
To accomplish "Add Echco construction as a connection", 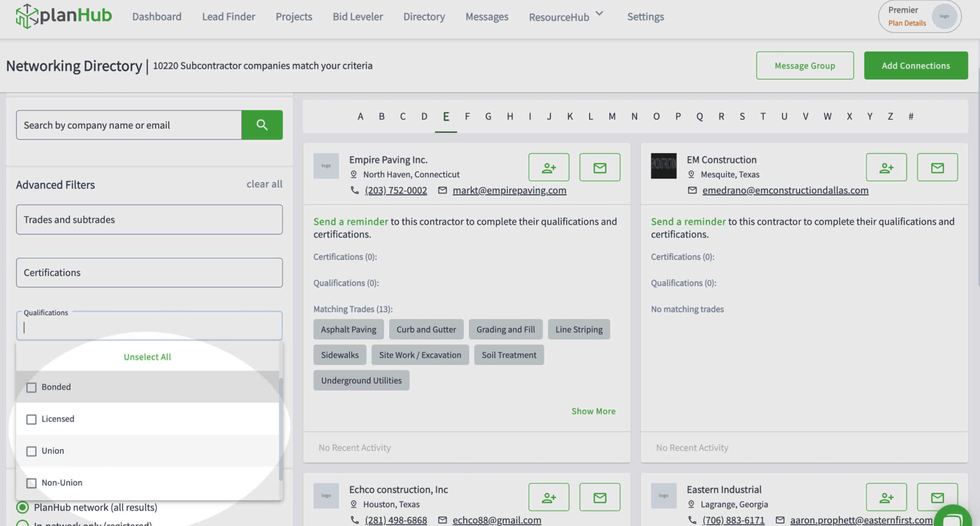I will click(x=548, y=497).
